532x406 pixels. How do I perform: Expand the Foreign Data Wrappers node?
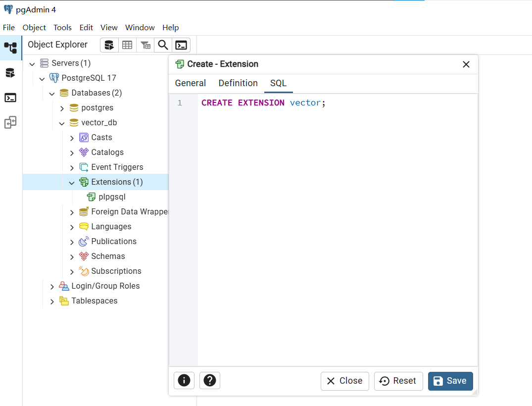click(72, 212)
